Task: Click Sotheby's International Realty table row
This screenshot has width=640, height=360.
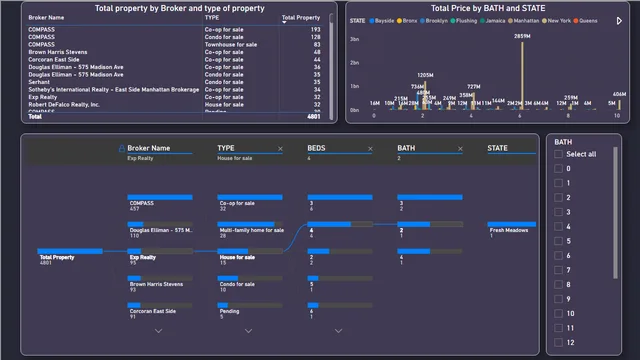Action: (x=174, y=89)
